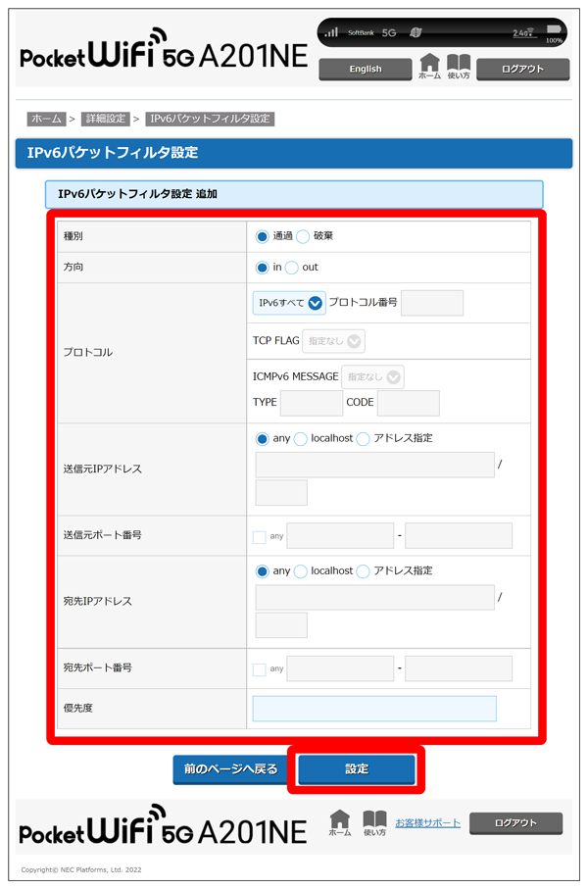The width and height of the screenshot is (588, 889).
Task: Switch language with the English button
Action: pyautogui.click(x=365, y=70)
